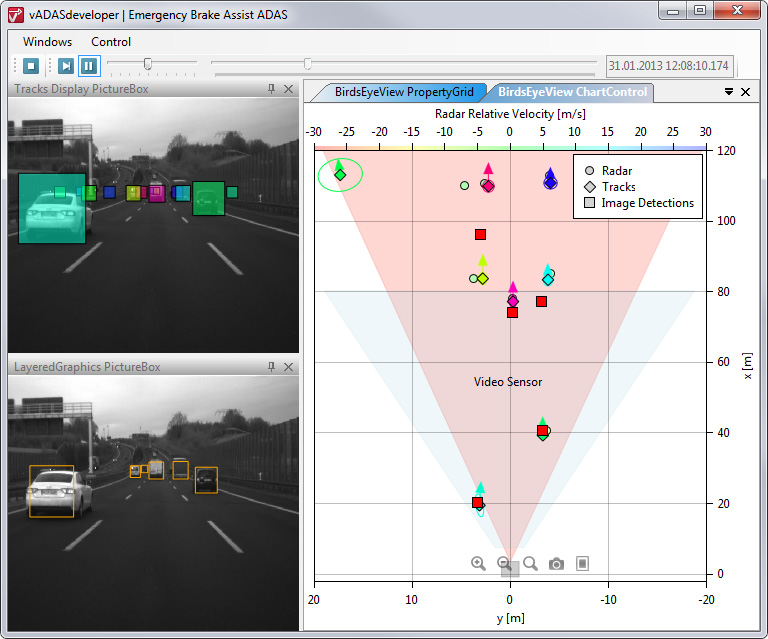Click the Radar Relative Velocity axis title

click(x=510, y=114)
